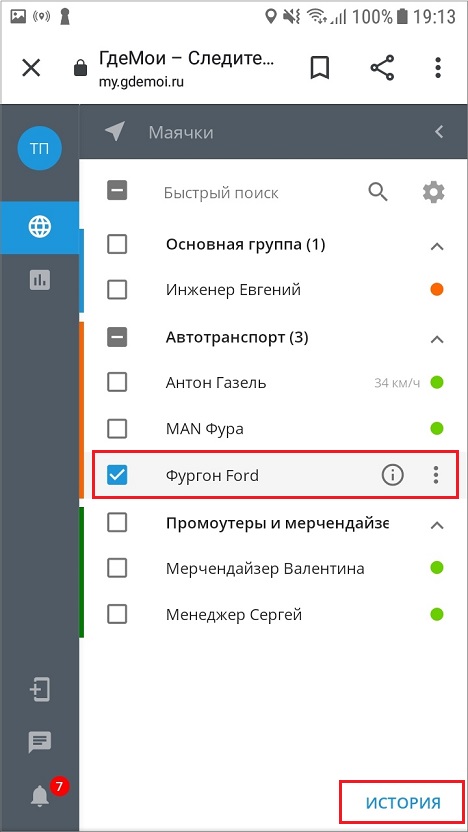The height and width of the screenshot is (832, 468).
Task: Open the tracker list settings gear
Action: point(434,192)
